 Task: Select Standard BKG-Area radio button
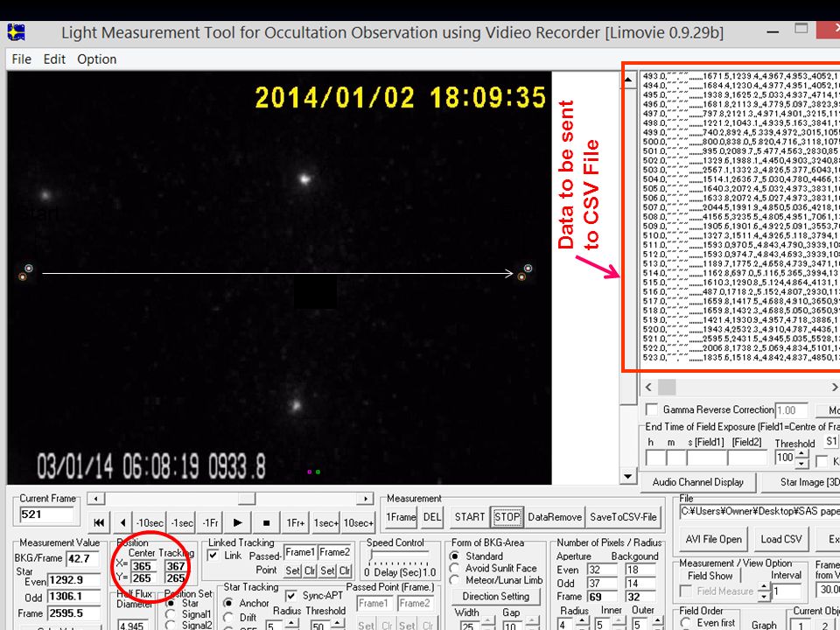click(x=455, y=556)
